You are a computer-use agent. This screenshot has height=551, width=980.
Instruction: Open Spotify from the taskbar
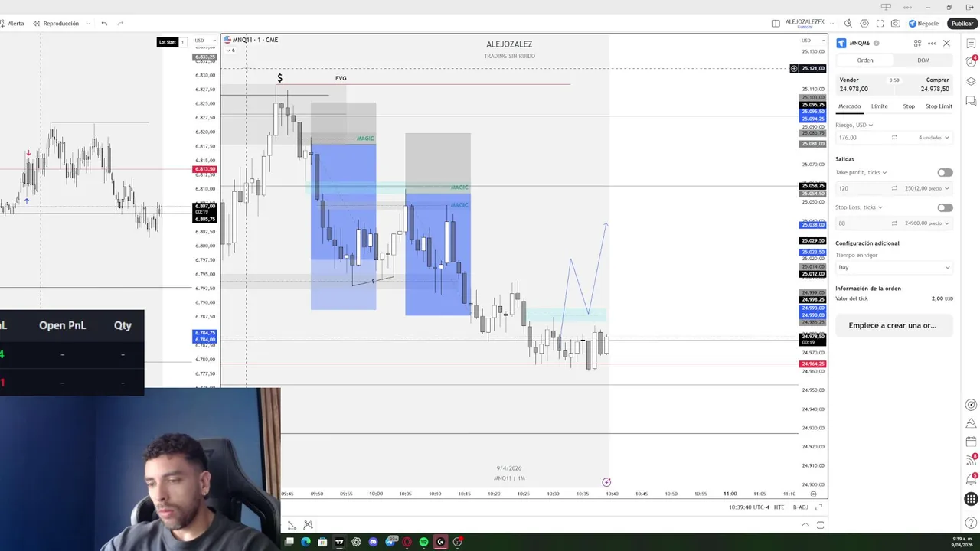point(423,542)
